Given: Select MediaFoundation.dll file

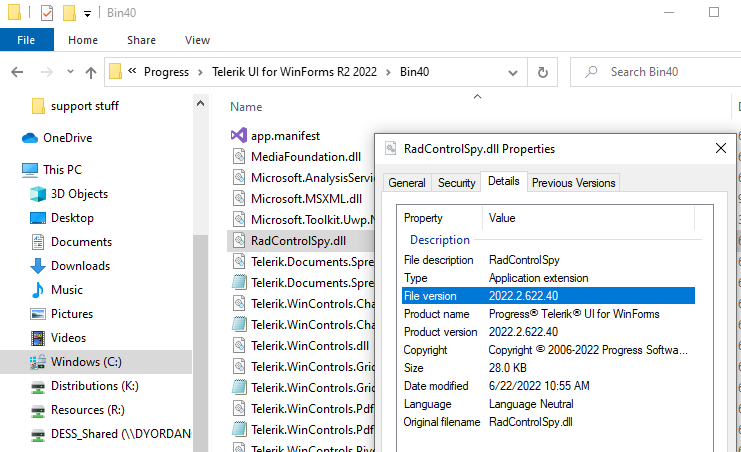Looking at the screenshot, I should [x=306, y=156].
